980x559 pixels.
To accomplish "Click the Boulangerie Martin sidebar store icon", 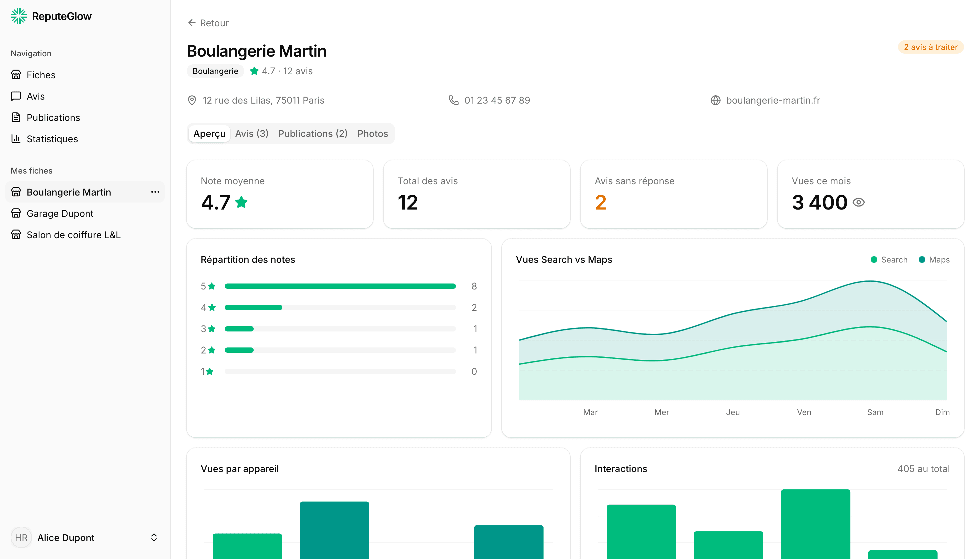I will 16,192.
